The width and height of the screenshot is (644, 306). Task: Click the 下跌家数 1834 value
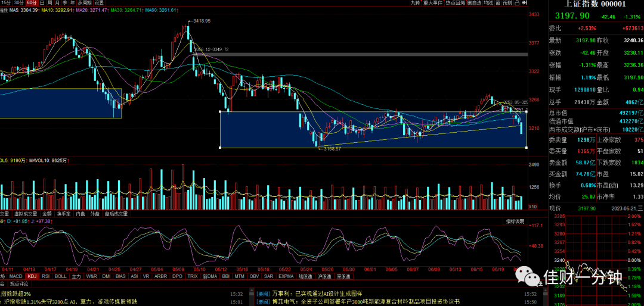(639, 163)
